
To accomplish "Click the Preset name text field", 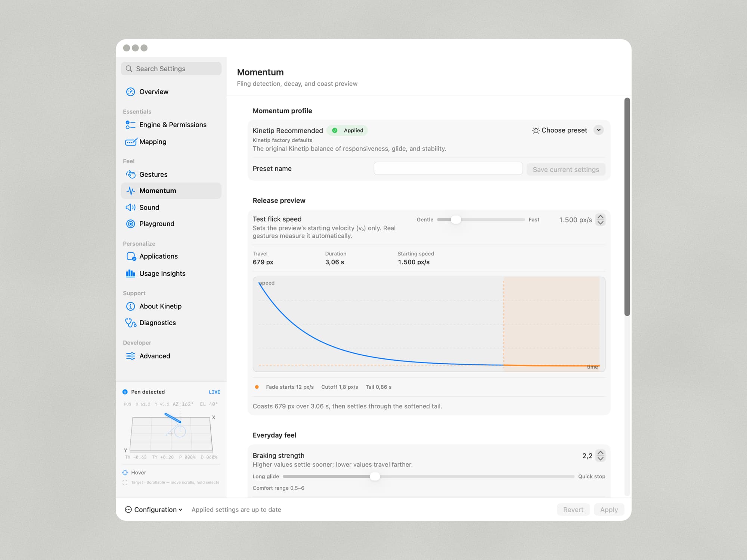I will click(448, 168).
